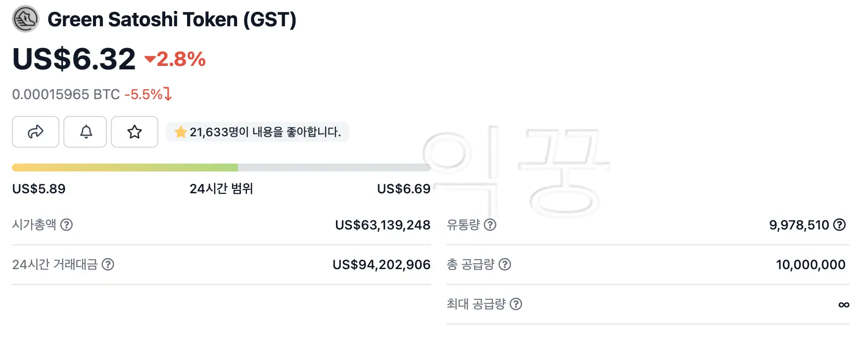Toggle the favorite star for GST
Screen dimensions: 868x337
pyautogui.click(x=134, y=132)
